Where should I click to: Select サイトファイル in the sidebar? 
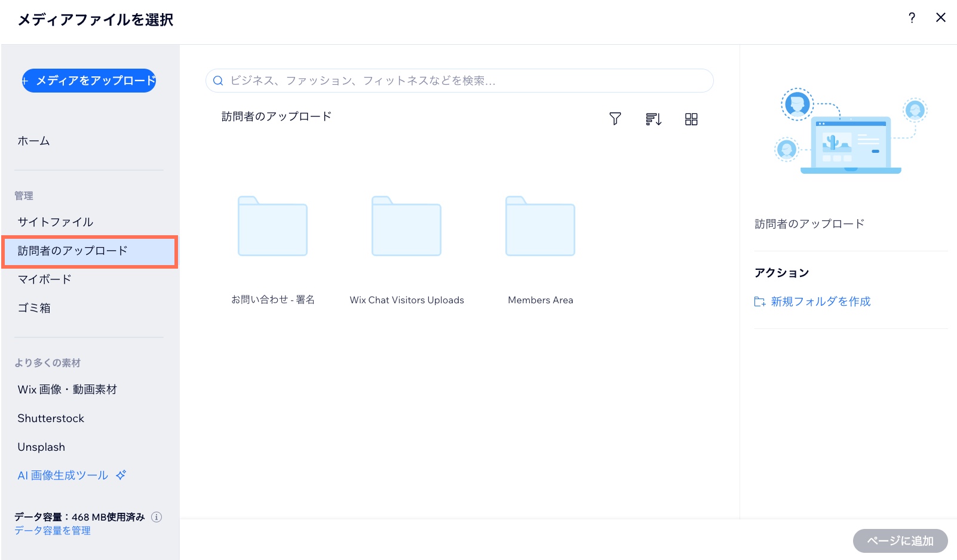point(56,222)
